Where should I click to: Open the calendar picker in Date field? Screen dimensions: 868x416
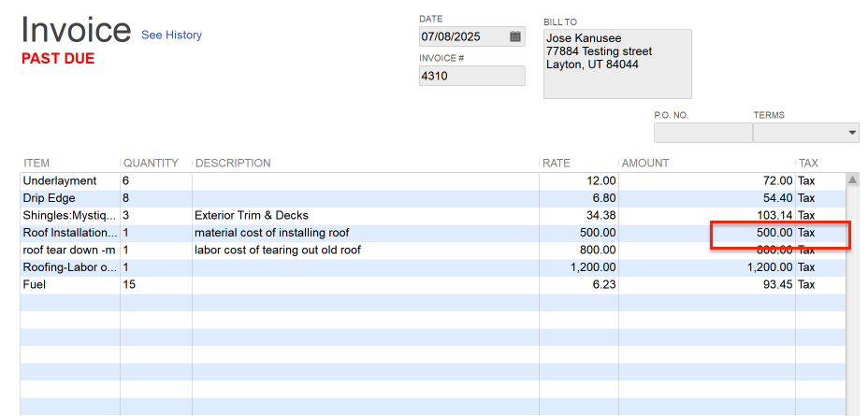pos(514,36)
